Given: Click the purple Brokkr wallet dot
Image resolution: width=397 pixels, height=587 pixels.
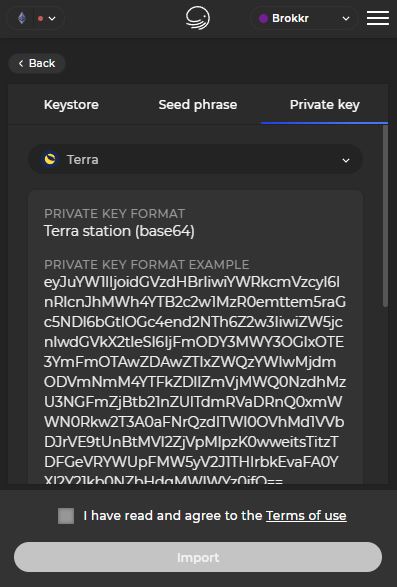Looking at the screenshot, I should tap(263, 18).
